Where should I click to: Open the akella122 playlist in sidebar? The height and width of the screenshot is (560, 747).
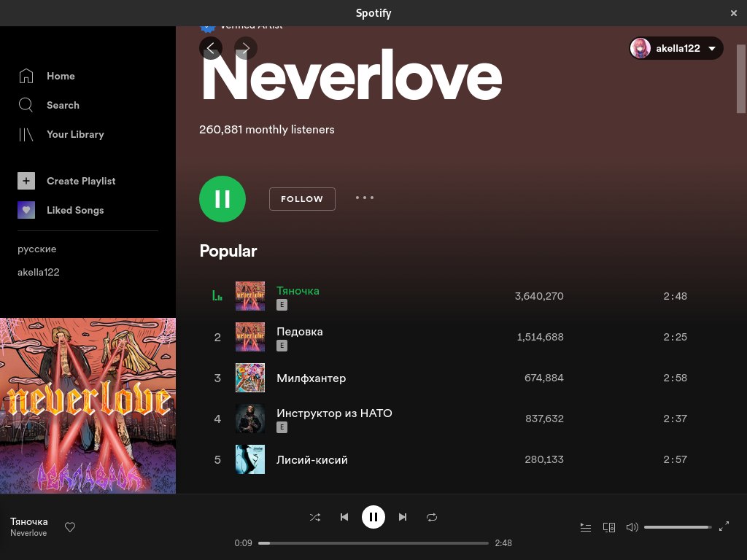[39, 273]
